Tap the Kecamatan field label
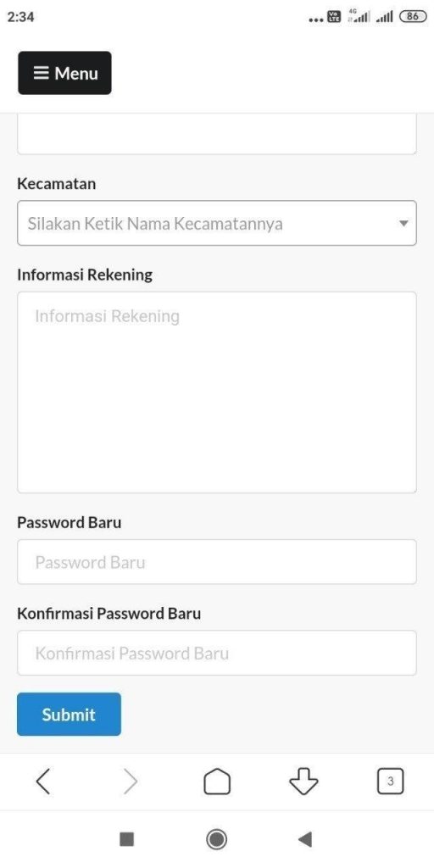This screenshot has width=434, height=868. pos(57,184)
